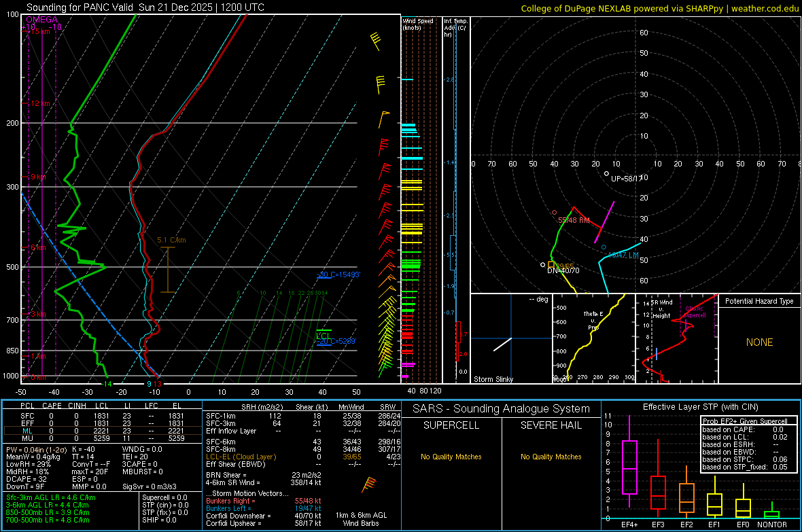
Task: Click the Effective Layer STP (with CIN) title
Action: point(700,407)
